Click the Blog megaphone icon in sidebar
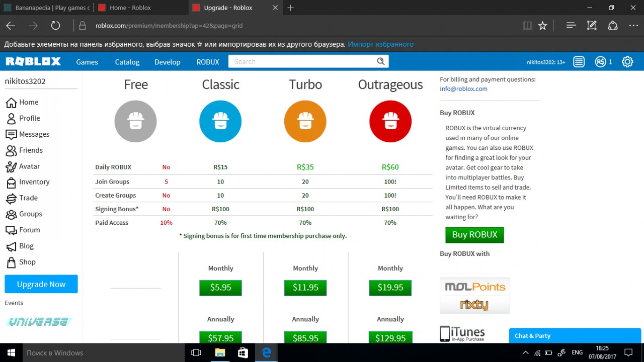The image size is (644, 362). pyautogui.click(x=11, y=246)
